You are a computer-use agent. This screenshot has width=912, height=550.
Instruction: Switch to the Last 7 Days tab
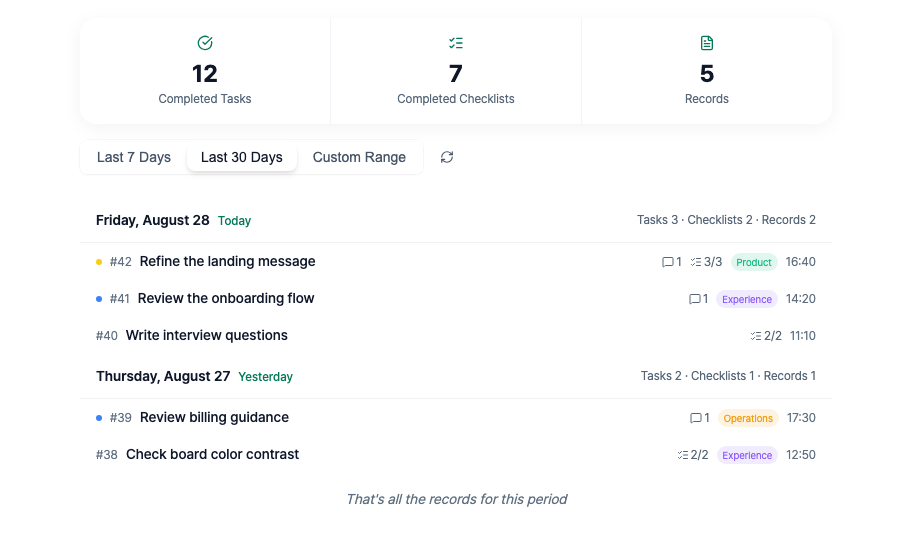click(134, 157)
